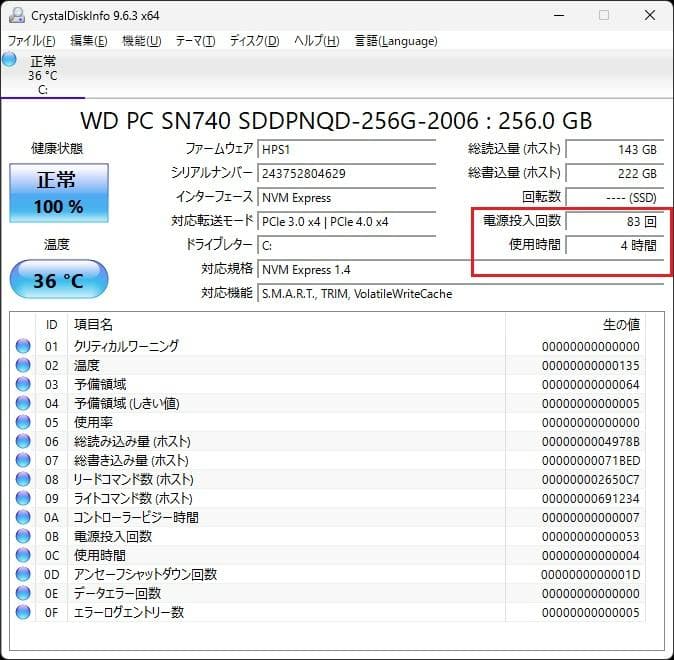Click the ID column header
The width and height of the screenshot is (674, 660).
51,325
